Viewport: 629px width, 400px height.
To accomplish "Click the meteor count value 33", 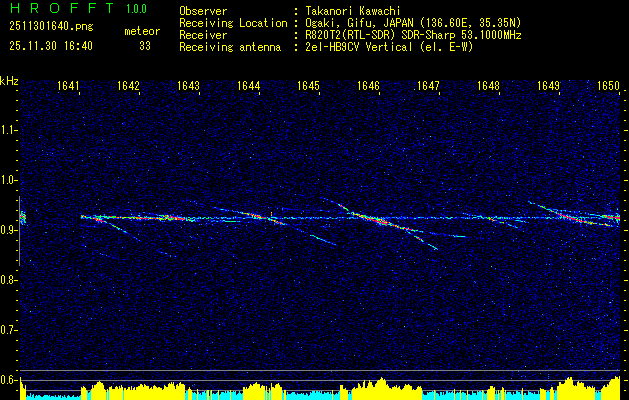I will (x=145, y=46).
